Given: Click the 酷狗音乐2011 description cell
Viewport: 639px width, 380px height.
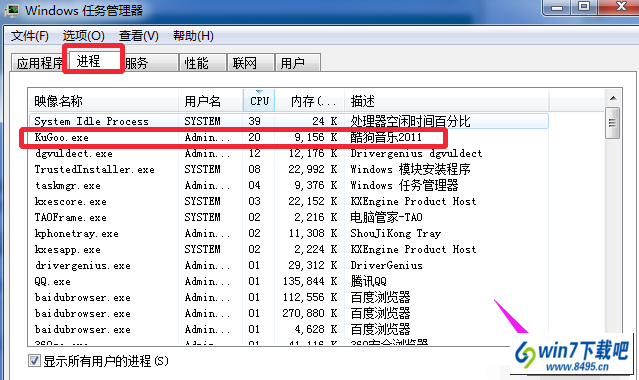Looking at the screenshot, I should click(386, 137).
